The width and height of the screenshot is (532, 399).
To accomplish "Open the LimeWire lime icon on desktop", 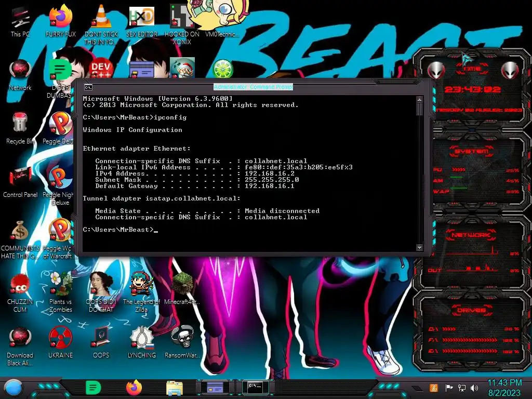I will click(222, 68).
